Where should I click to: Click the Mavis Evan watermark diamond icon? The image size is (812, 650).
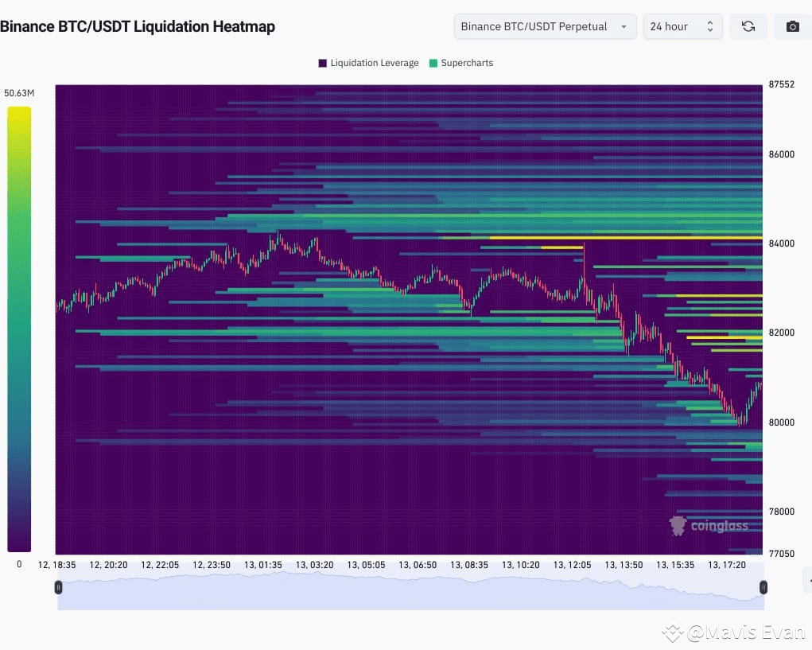(673, 632)
